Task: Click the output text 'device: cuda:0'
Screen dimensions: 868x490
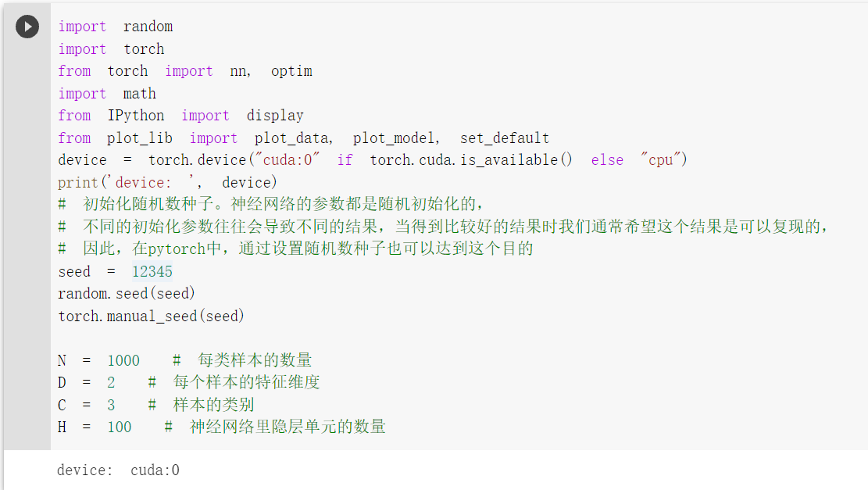Action: pos(118,470)
